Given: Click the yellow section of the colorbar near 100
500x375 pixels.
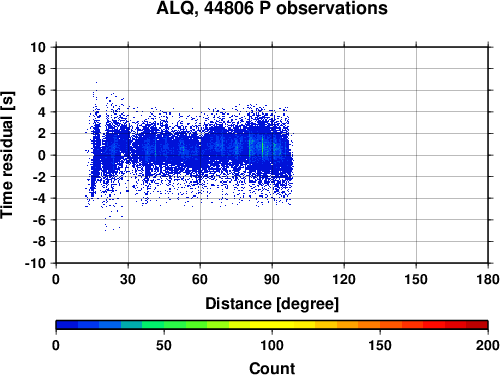Looking at the screenshot, I should [x=272, y=325].
